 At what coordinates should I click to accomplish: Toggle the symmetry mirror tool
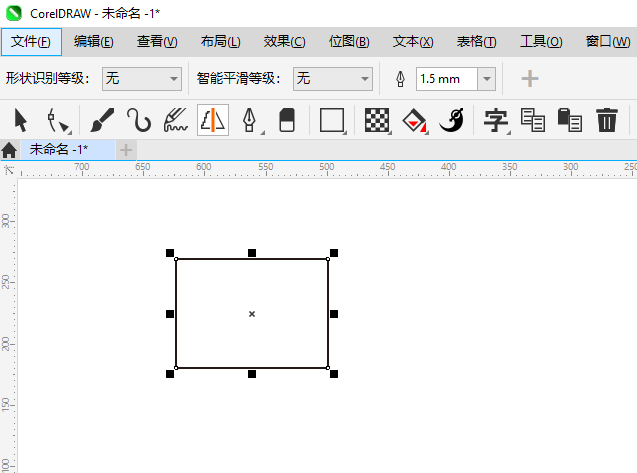[x=213, y=120]
